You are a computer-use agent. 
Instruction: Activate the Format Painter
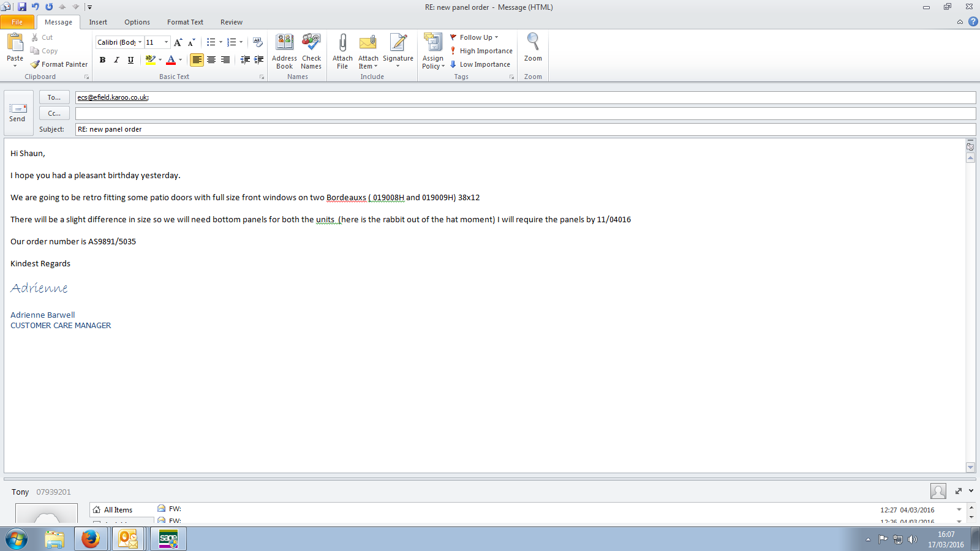(59, 64)
